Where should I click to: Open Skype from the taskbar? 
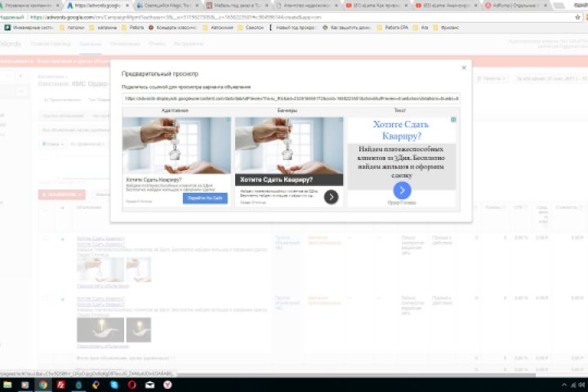tap(114, 385)
